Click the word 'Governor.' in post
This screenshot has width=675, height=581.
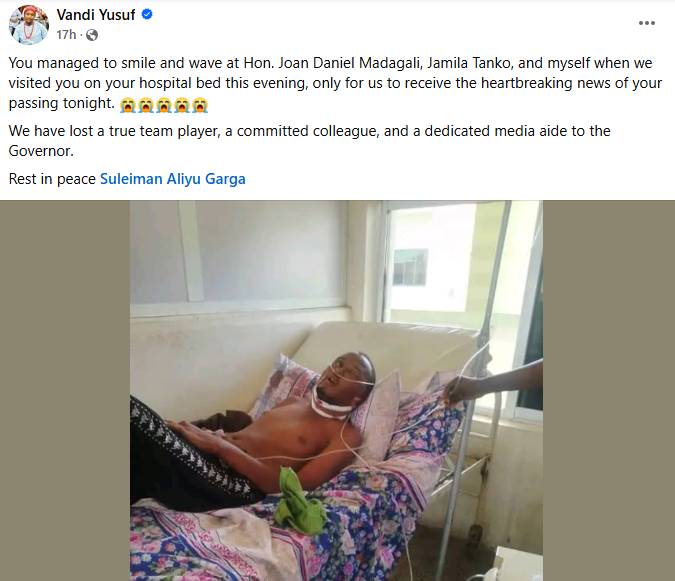tap(41, 151)
